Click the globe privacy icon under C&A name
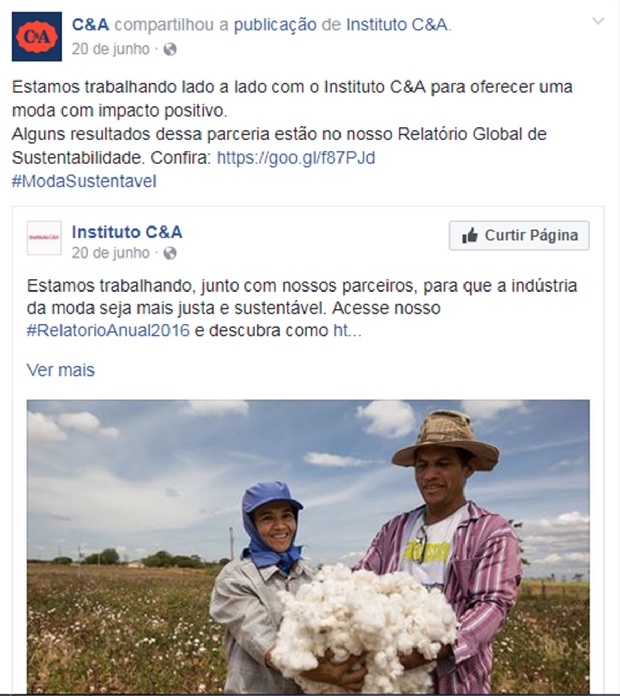620x696 pixels. point(170,49)
